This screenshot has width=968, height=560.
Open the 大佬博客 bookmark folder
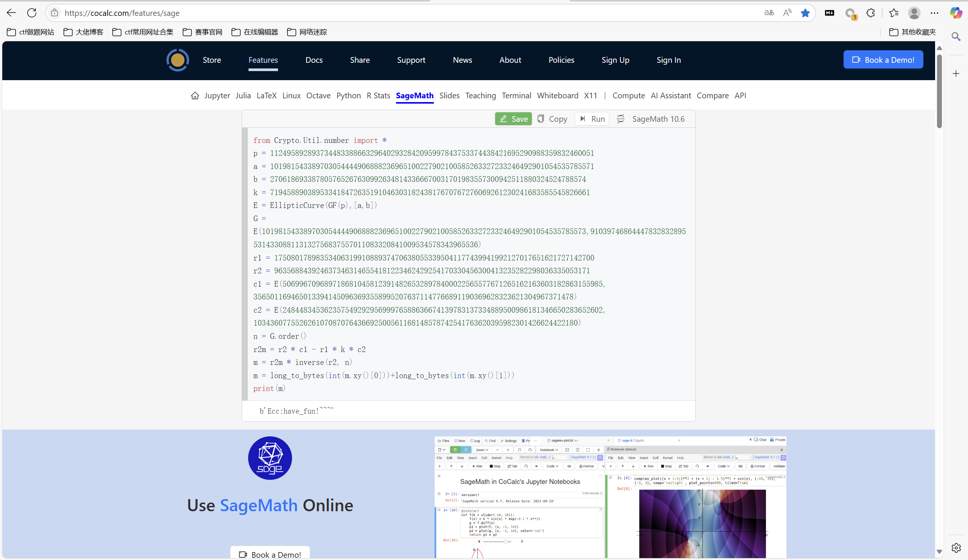click(x=83, y=32)
